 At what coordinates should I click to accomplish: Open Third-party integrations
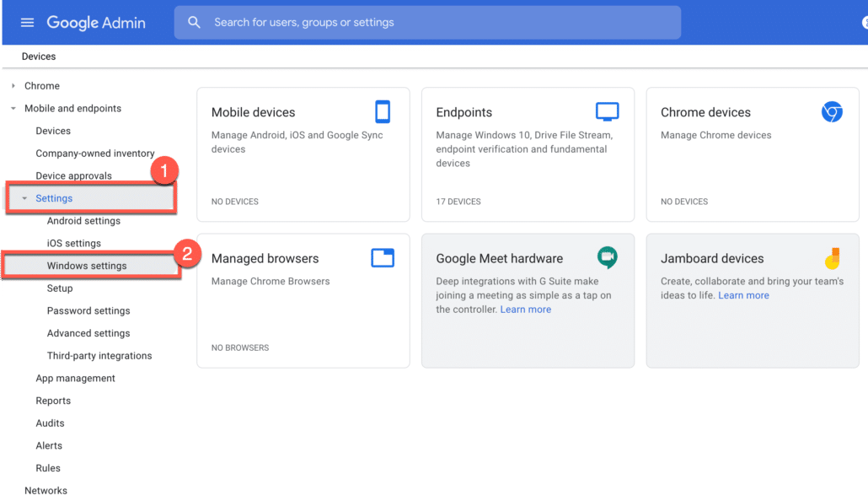click(99, 356)
